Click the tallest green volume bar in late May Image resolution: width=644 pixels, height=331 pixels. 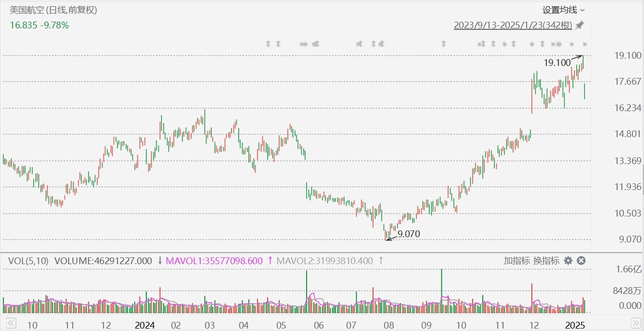coord(306,292)
